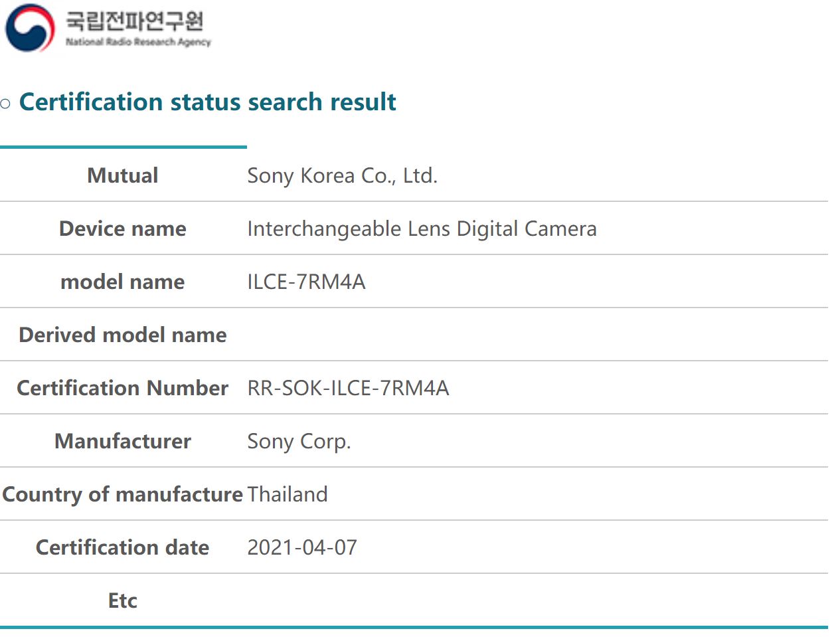Select the Country of manufacture label

point(123,494)
